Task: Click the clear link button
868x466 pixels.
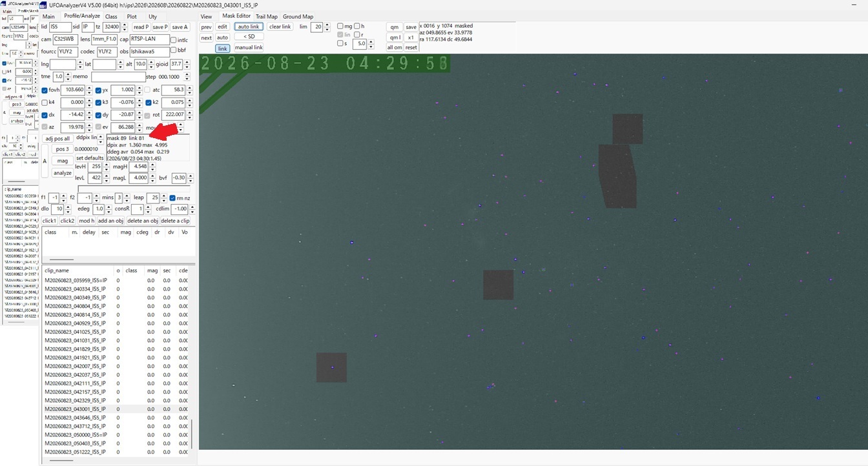Action: click(280, 27)
